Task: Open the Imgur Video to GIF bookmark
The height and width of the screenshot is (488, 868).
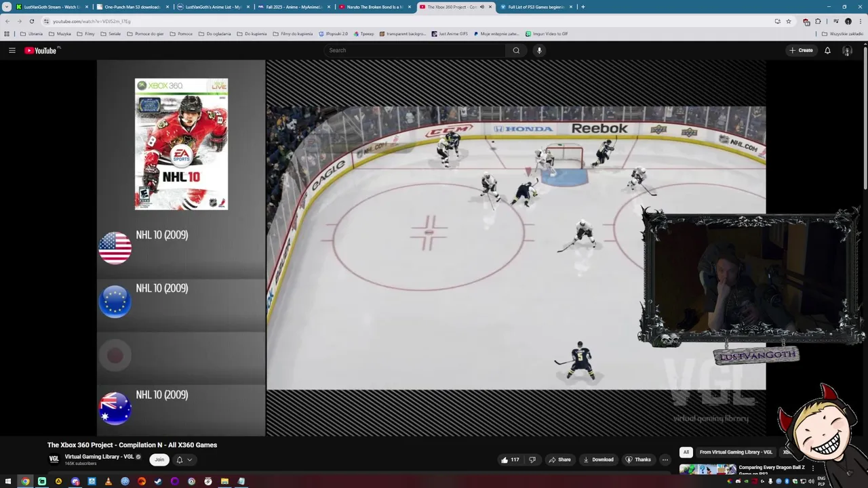Action: 547,33
